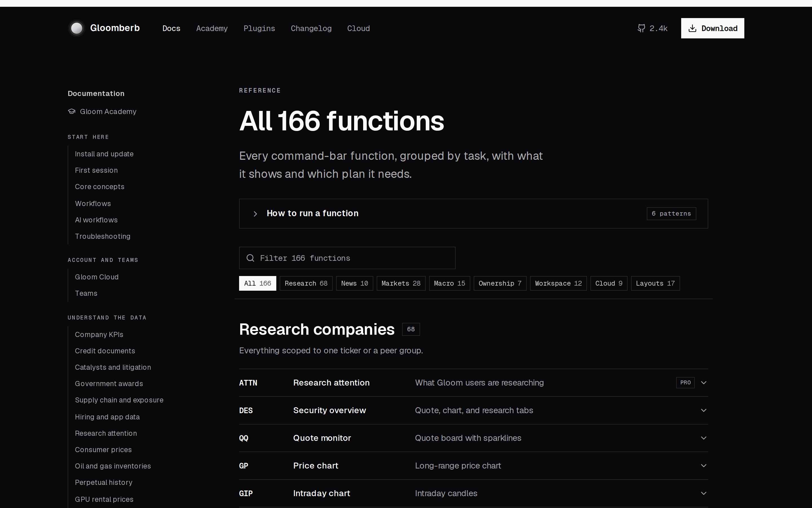Click the Download button
Screen dimensions: 812x508
712,28
